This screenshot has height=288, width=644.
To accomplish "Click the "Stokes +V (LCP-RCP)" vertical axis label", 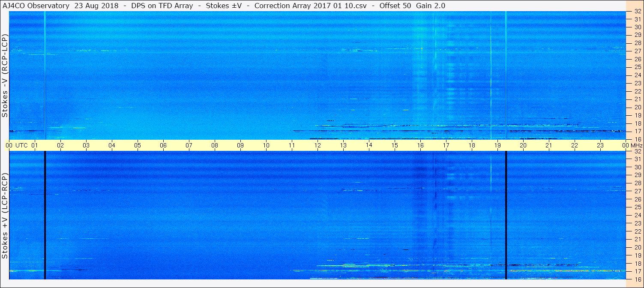I will tap(5, 216).
